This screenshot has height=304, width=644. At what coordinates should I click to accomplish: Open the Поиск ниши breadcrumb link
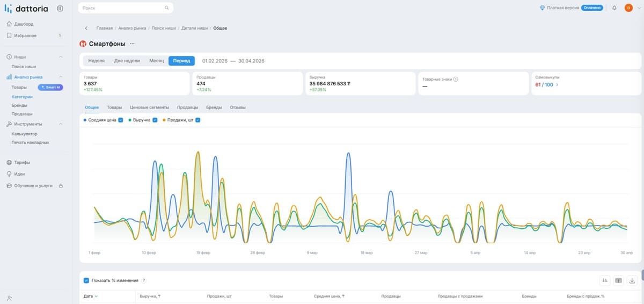163,28
